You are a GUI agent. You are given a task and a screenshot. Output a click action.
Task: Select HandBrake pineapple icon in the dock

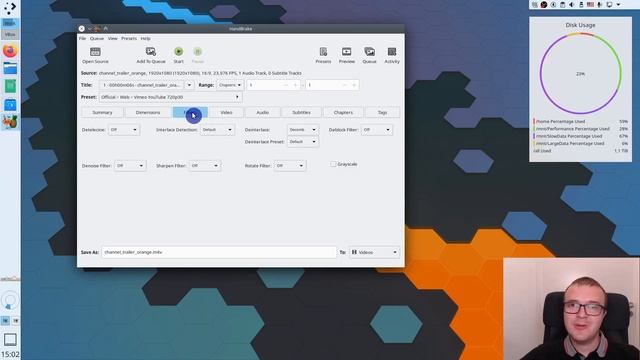10,122
